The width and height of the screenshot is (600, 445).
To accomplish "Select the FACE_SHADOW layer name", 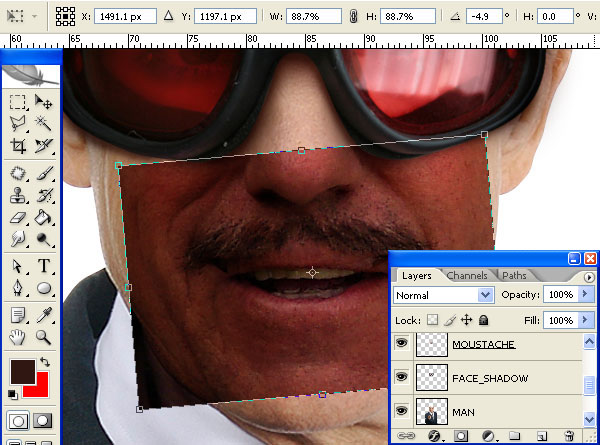I will point(490,378).
